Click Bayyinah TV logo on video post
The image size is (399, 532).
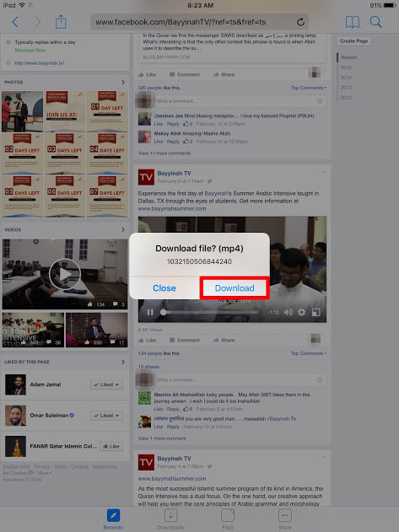[146, 177]
